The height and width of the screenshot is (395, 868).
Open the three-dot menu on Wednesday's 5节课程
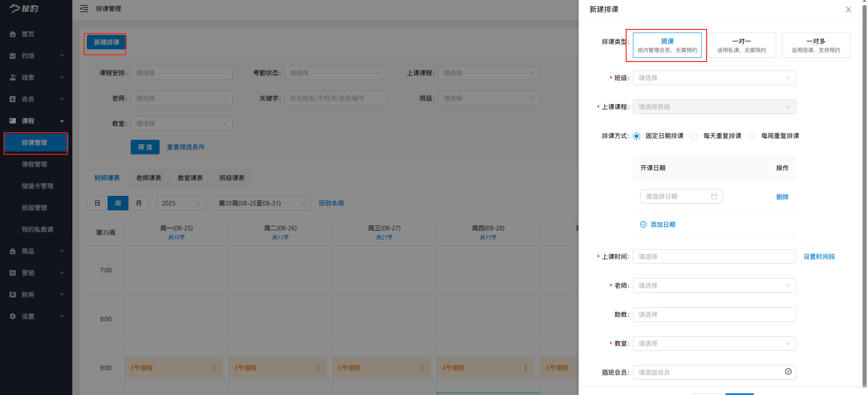(x=422, y=368)
